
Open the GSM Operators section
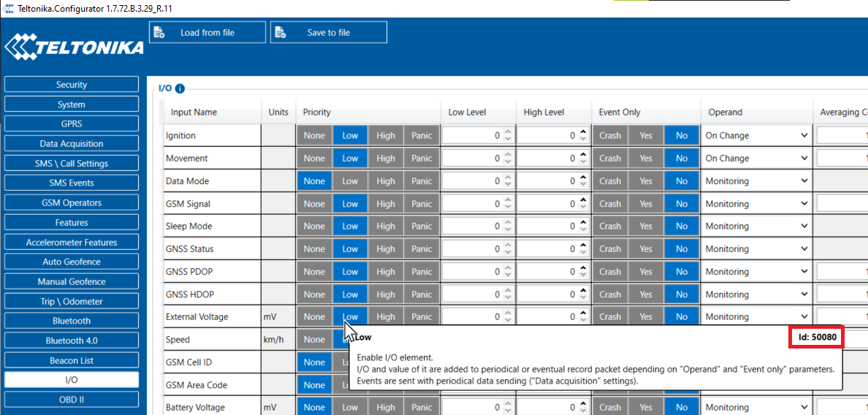[x=72, y=202]
